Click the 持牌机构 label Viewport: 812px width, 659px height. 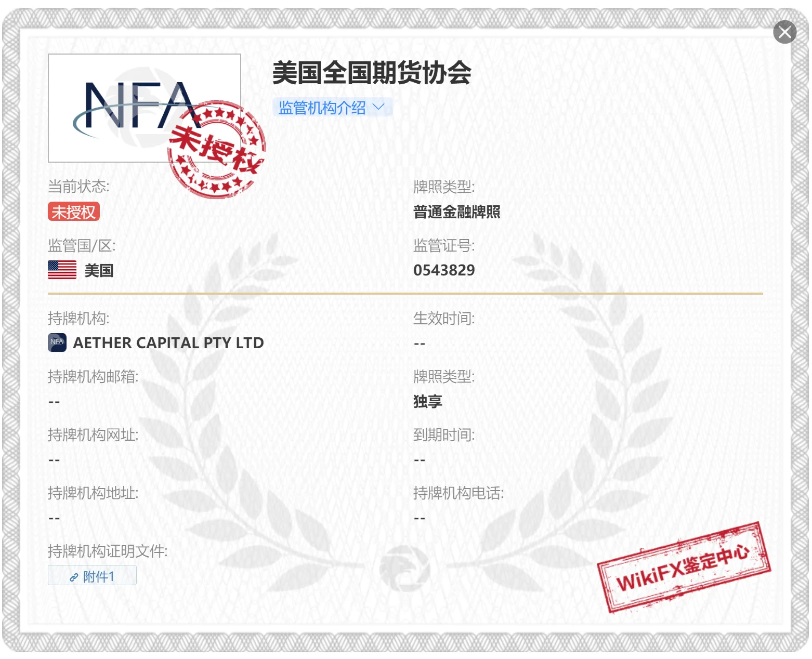click(78, 318)
